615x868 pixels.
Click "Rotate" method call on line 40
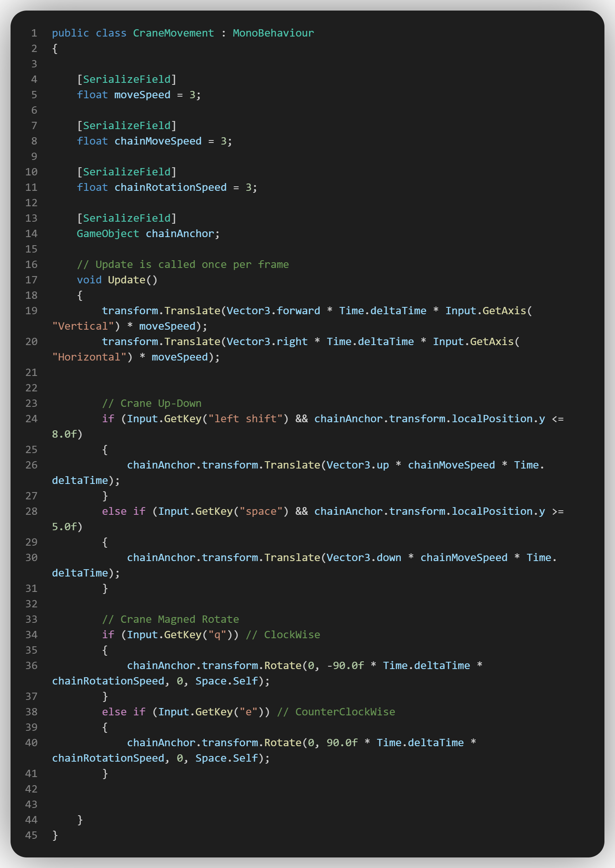coord(283,743)
